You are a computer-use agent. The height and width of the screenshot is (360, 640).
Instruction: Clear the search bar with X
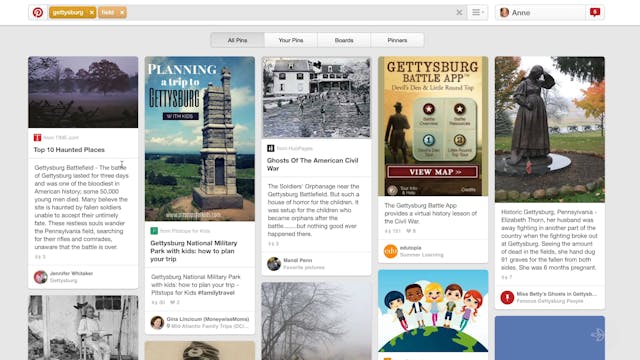coord(459,13)
